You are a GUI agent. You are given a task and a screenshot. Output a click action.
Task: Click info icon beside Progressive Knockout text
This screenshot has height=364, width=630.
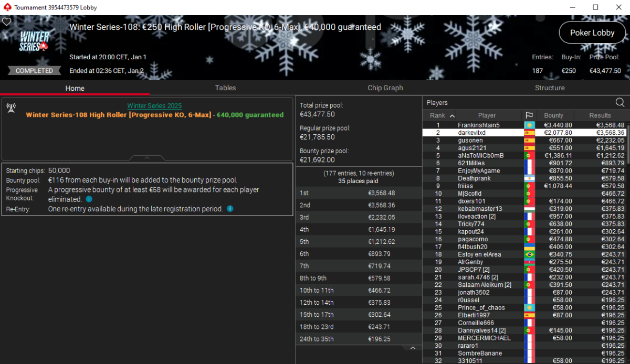(89, 199)
